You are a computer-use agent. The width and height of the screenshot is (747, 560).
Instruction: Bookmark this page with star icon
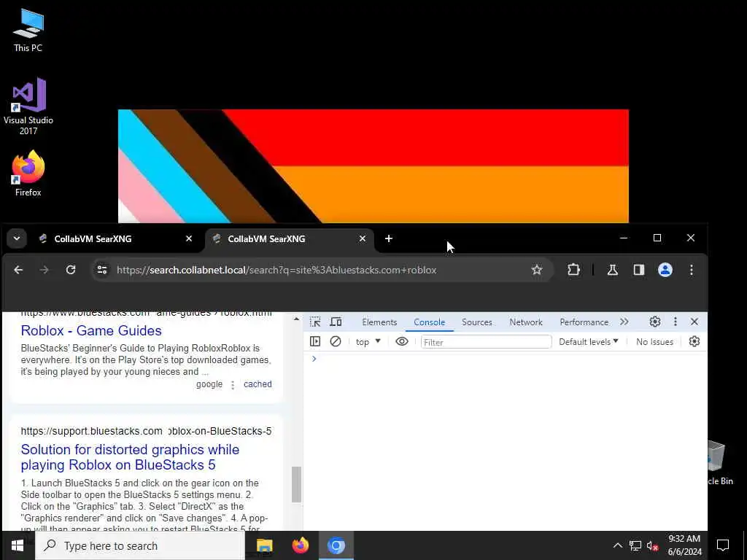click(x=537, y=270)
